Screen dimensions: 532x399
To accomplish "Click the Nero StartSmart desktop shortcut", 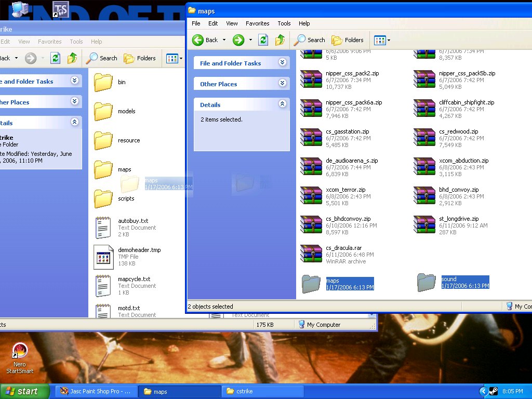I will pyautogui.click(x=20, y=351).
